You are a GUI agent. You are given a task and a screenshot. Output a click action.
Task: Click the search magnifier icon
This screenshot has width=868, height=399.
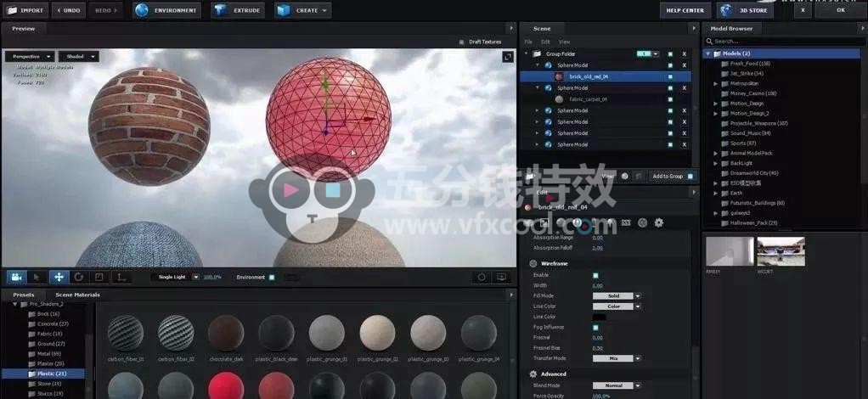click(x=708, y=42)
